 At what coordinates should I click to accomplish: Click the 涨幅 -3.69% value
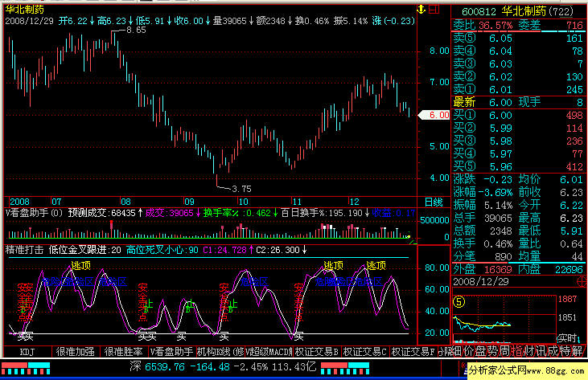pos(494,193)
